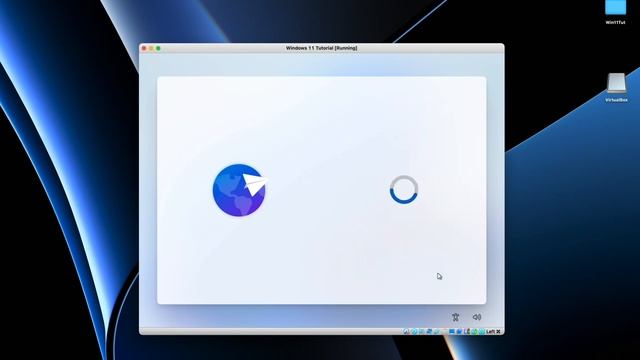
Task: Click the network indicator in VM status bar
Action: pos(430,331)
